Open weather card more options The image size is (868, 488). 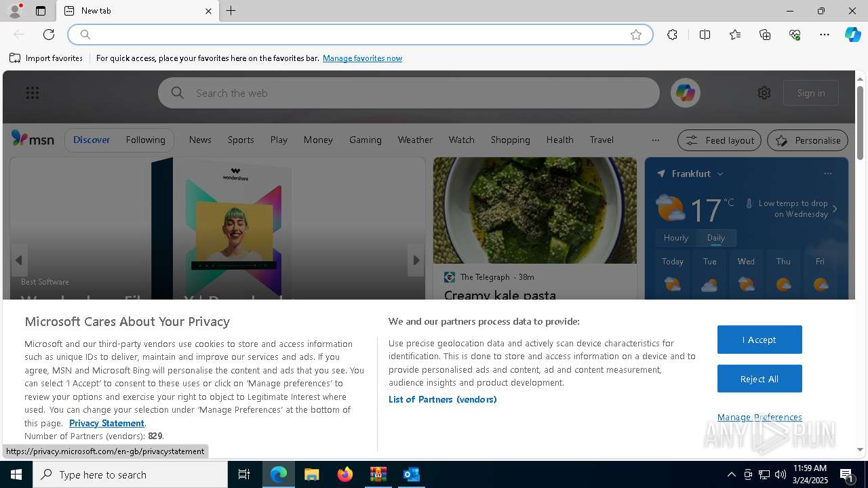click(827, 174)
